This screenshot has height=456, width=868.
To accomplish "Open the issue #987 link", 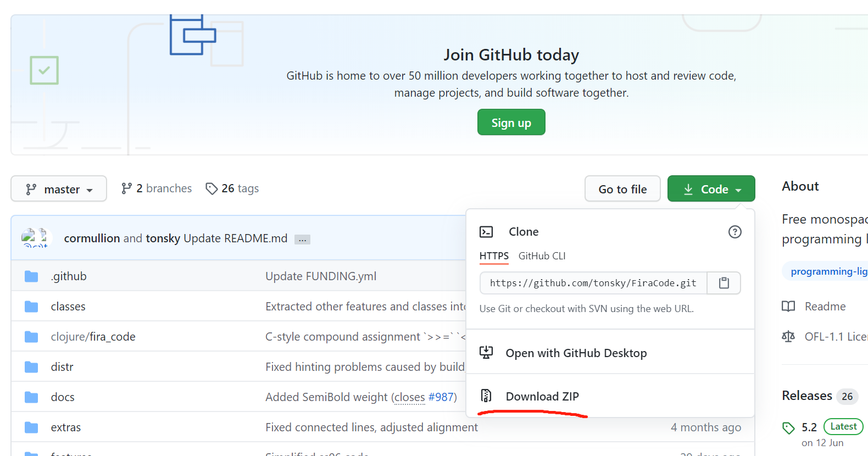I will click(x=442, y=397).
